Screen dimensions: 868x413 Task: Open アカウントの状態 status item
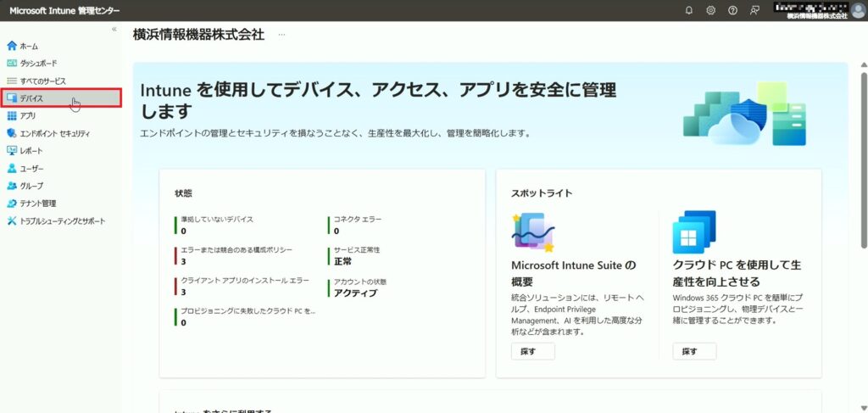[359, 282]
